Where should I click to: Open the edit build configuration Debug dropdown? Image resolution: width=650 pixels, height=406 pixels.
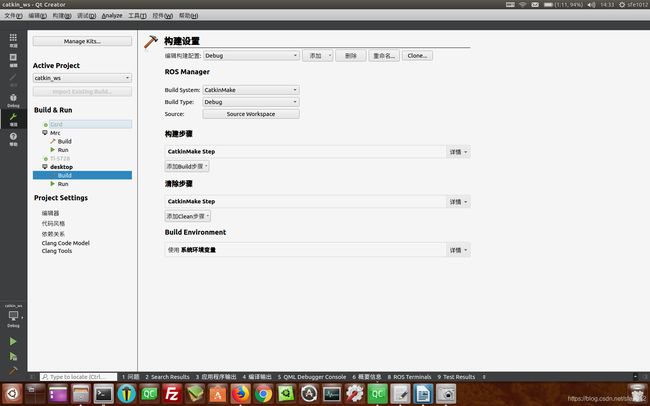pos(251,56)
